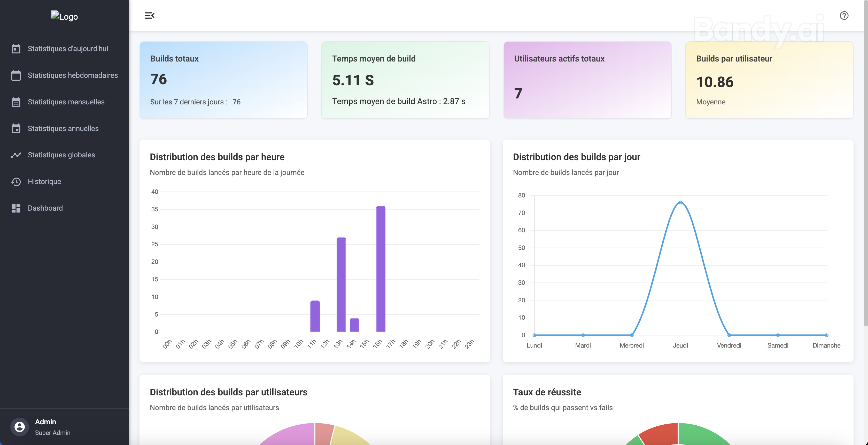
Task: Collapse the sidebar with the hamburger icon
Action: pyautogui.click(x=150, y=15)
